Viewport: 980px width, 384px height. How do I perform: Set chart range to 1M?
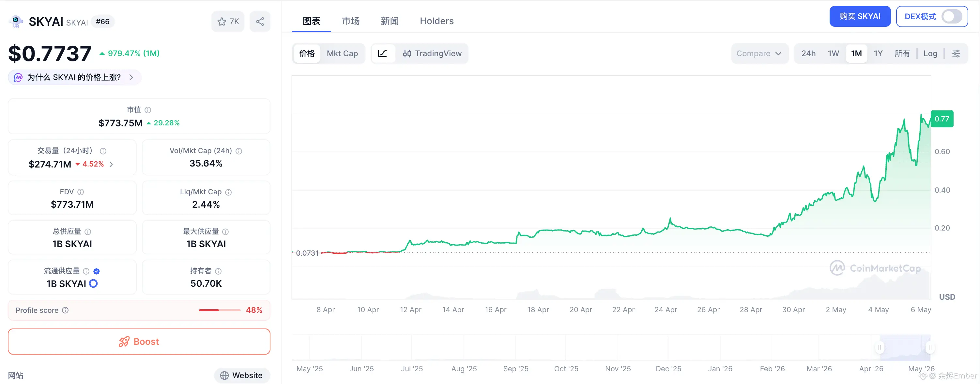[x=856, y=53]
